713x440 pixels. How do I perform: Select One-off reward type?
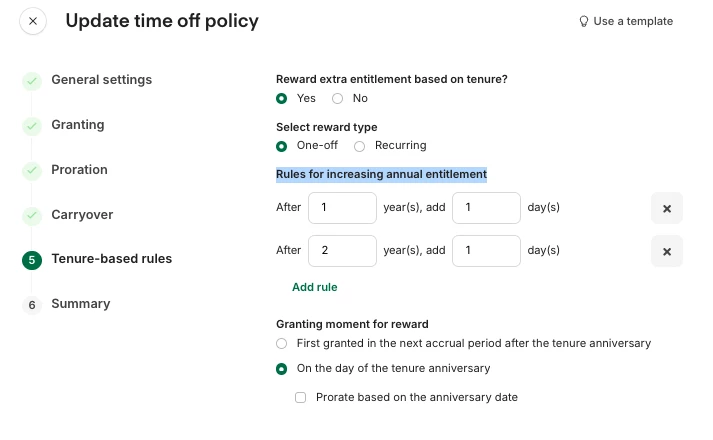pyautogui.click(x=282, y=146)
